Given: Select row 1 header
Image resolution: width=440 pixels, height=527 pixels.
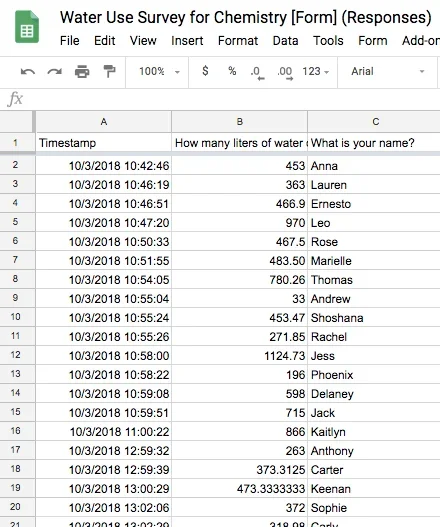Looking at the screenshot, I should [17, 143].
